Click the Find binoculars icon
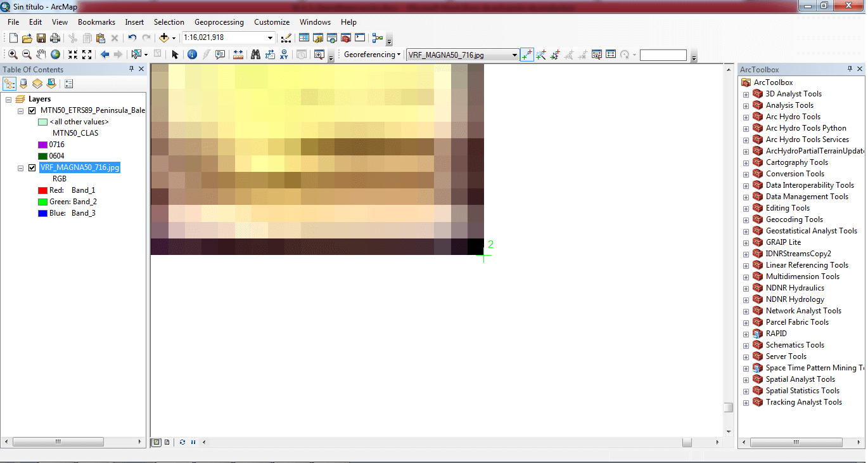Image resolution: width=868 pixels, height=463 pixels. click(x=255, y=55)
